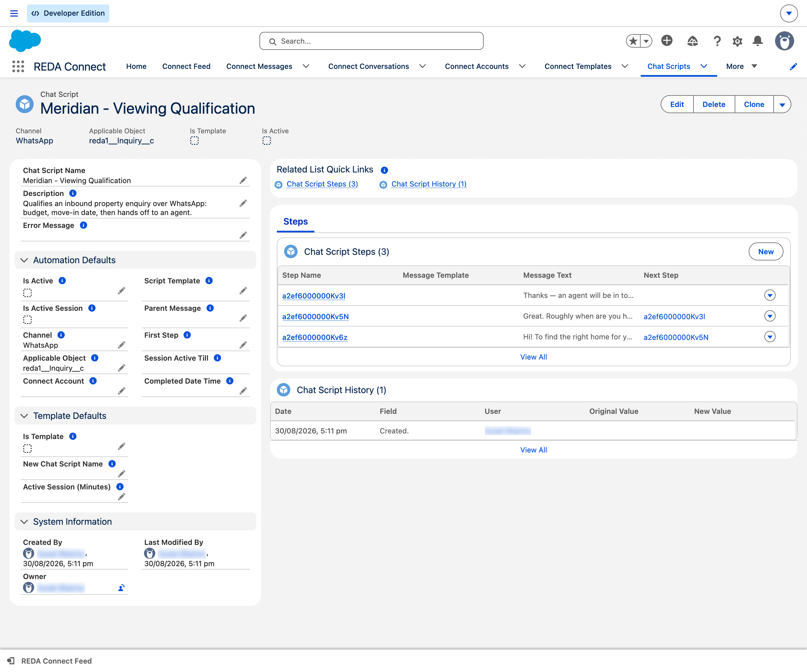Screen dimensions: 807x672
Task: Show info tooltip for New Chat Script Name
Action: click(112, 464)
